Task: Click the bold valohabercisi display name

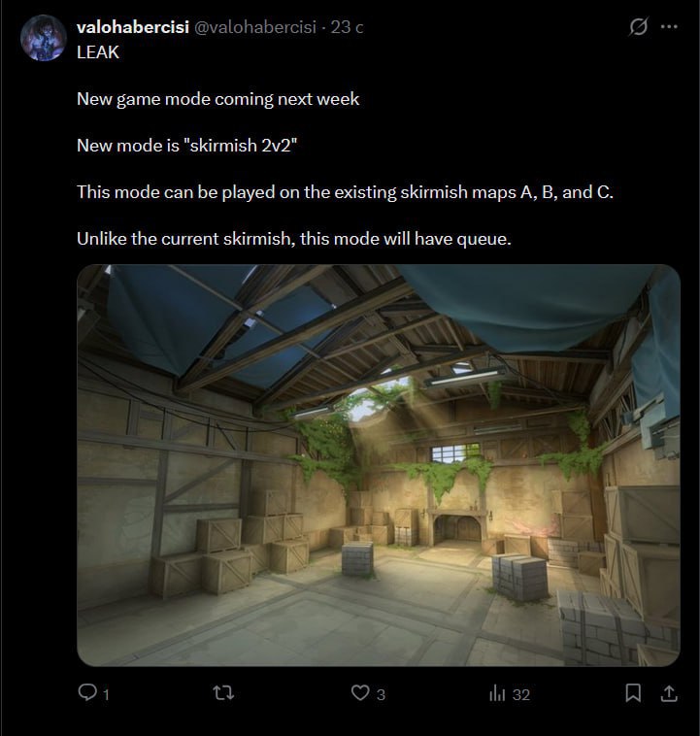Action: coord(133,27)
